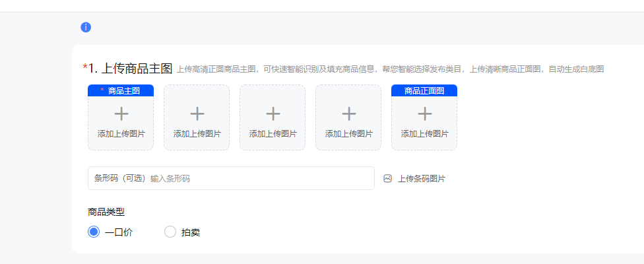Click the 一口价 option label
Screen dimensions: 644x264
point(119,232)
